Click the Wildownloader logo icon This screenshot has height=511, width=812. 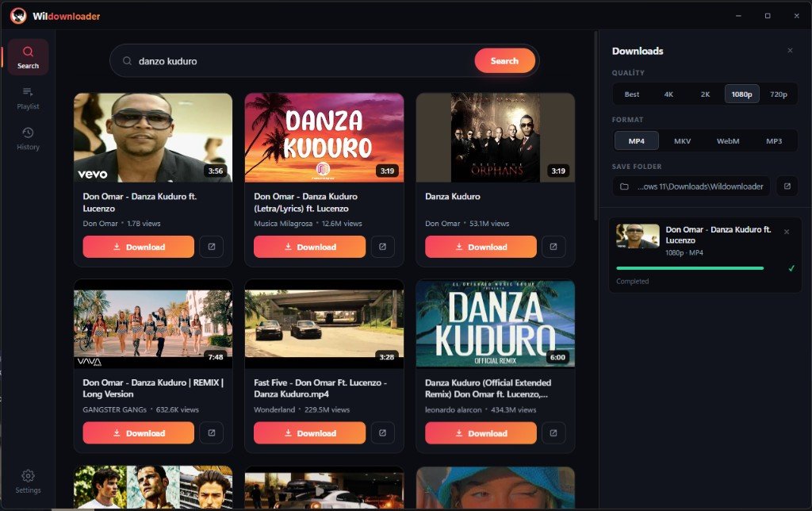click(19, 16)
